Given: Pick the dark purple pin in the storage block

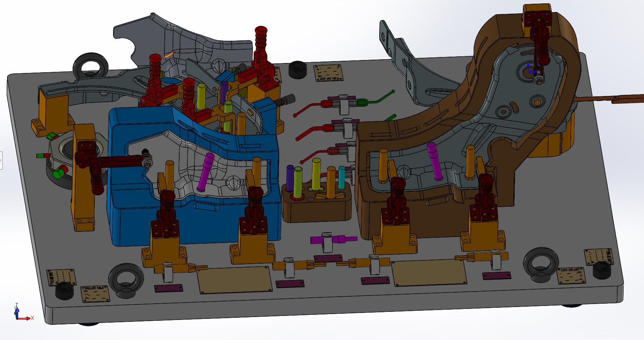Looking at the screenshot, I should (290, 178).
